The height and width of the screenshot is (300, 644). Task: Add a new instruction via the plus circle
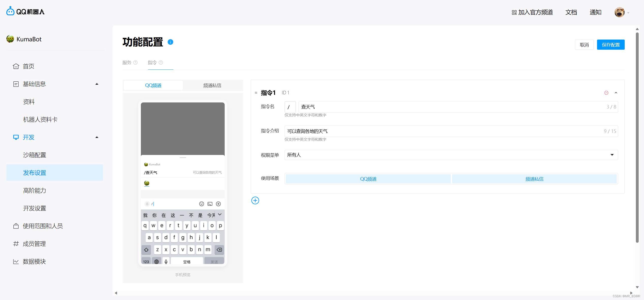tap(255, 200)
